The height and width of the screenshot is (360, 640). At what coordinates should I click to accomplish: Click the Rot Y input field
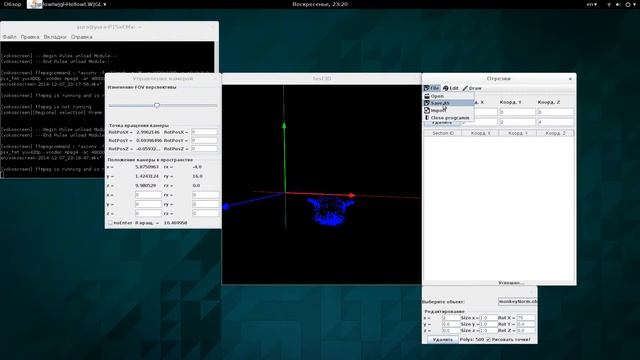526,324
